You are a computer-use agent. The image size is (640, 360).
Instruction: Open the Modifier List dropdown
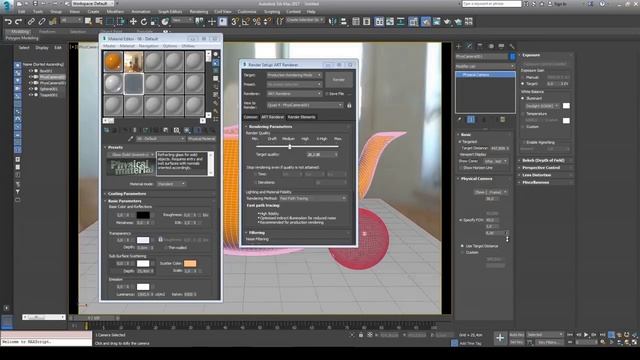(485, 66)
